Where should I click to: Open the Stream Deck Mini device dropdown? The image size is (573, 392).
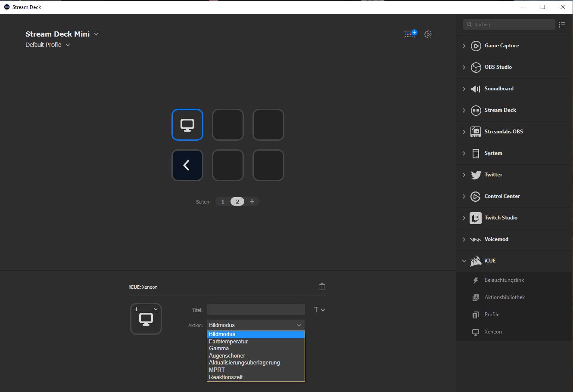click(96, 34)
